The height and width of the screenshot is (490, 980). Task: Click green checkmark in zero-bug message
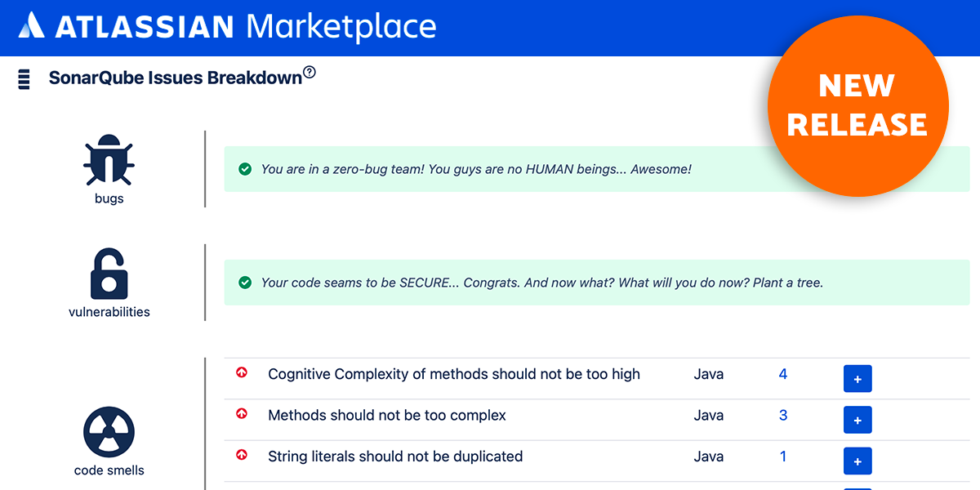pos(244,169)
